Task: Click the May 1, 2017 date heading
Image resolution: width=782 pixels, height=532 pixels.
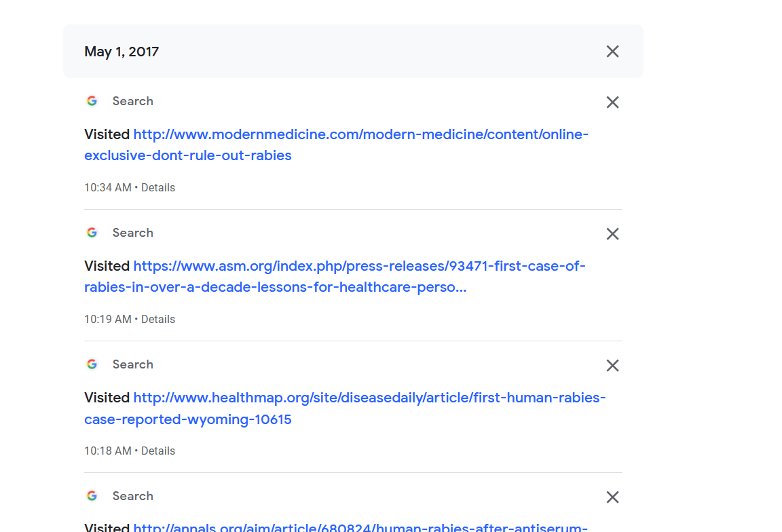Action: click(122, 52)
